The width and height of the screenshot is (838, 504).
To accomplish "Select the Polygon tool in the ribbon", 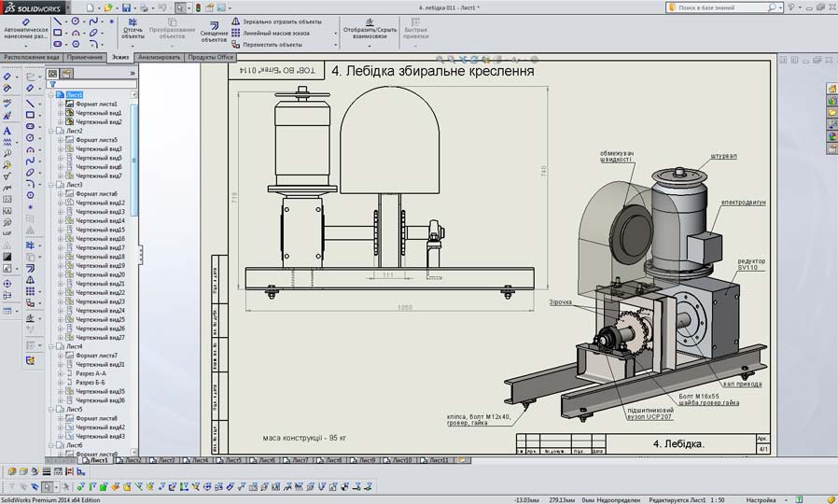I will [x=76, y=44].
